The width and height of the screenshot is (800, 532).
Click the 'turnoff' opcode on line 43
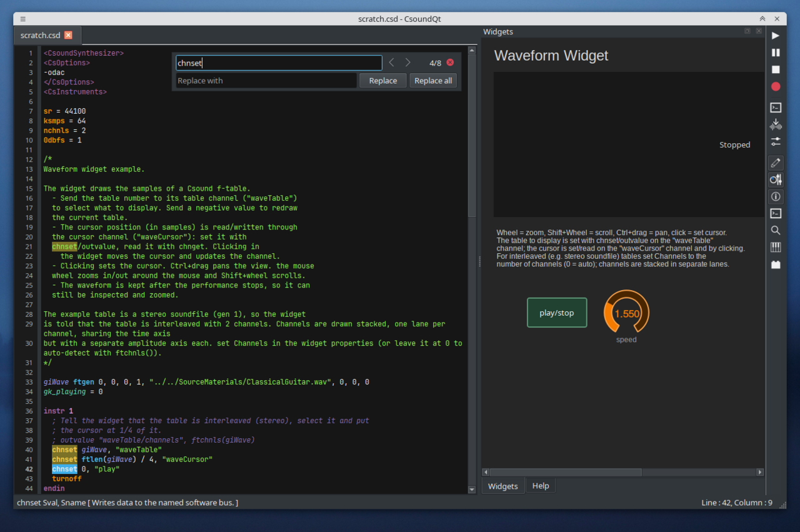click(x=67, y=479)
